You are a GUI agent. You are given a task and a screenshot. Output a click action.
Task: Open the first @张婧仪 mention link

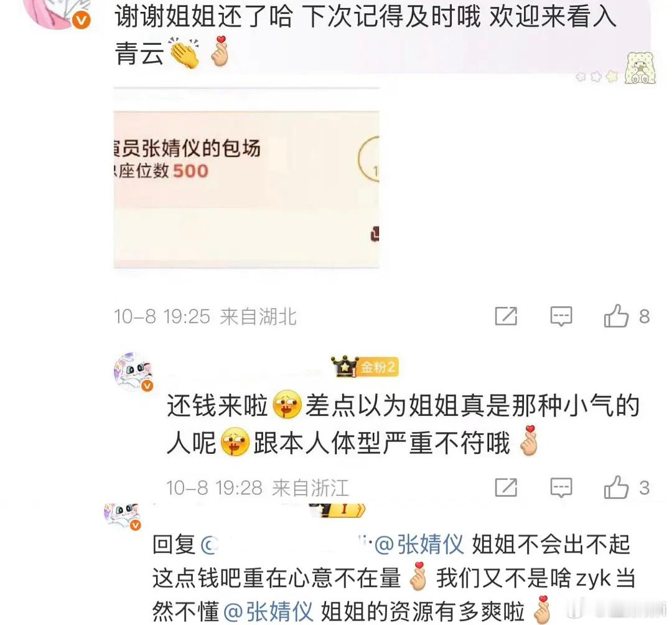419,545
